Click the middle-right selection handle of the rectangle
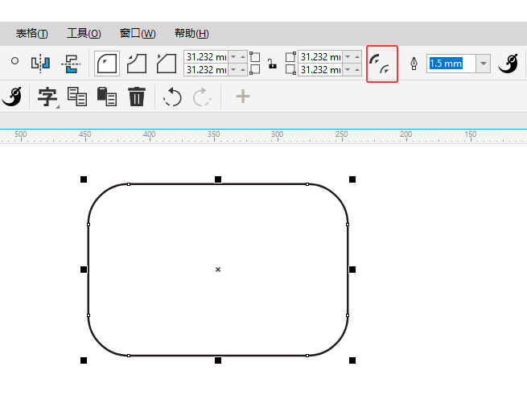The height and width of the screenshot is (420, 527). point(352,270)
